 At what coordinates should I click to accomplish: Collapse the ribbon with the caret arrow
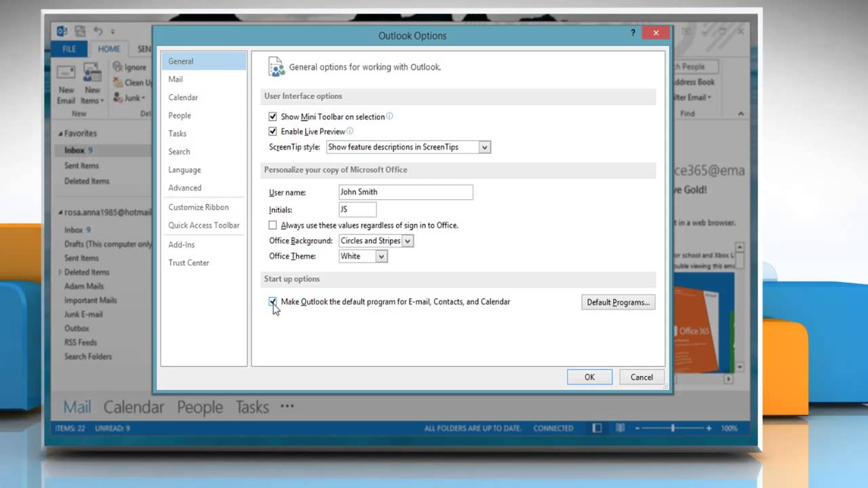point(740,114)
